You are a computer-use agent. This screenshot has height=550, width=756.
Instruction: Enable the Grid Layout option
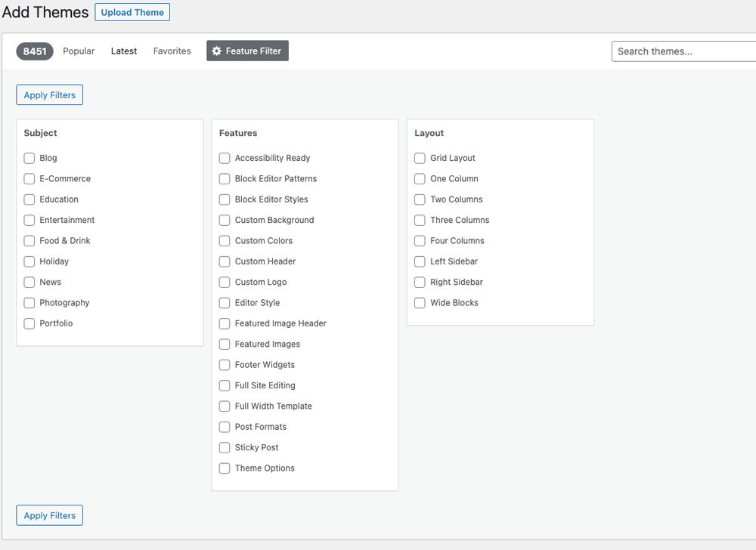click(x=420, y=158)
